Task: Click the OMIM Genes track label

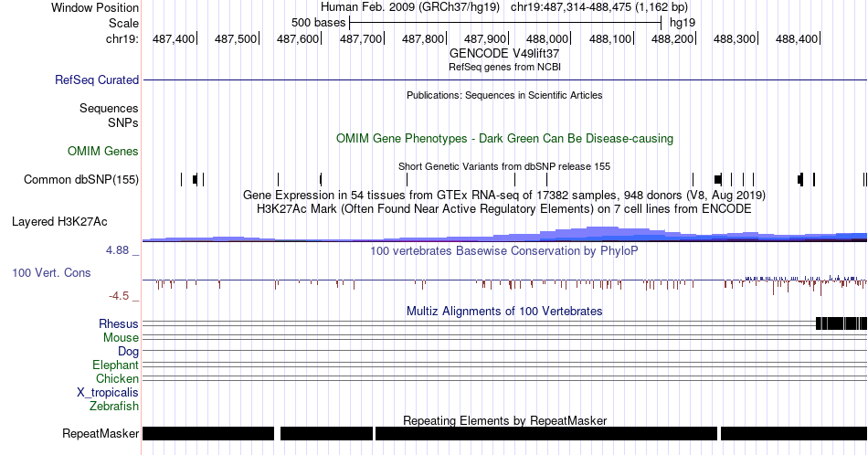Action: [103, 151]
